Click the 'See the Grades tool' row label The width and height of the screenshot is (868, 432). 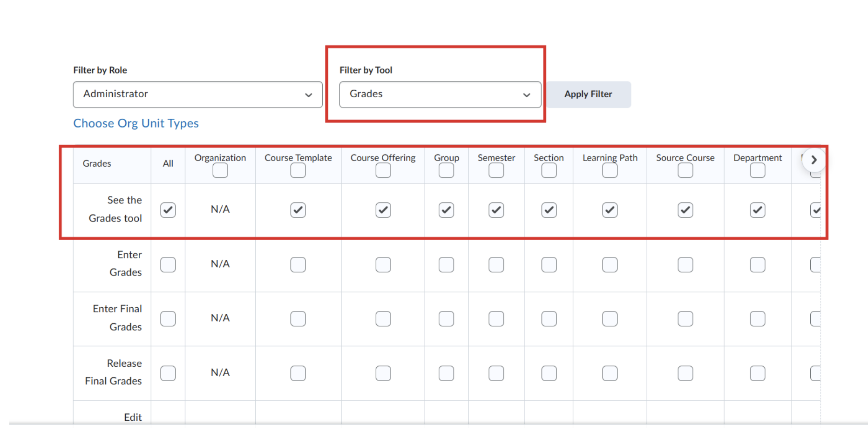tap(115, 209)
